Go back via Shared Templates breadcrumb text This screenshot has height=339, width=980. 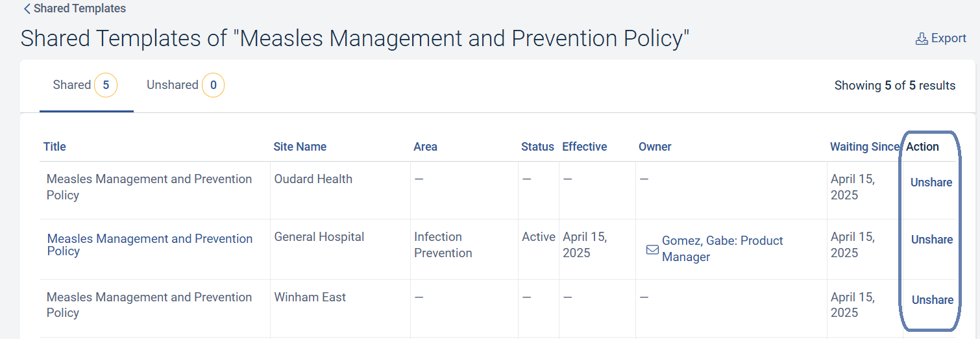click(x=80, y=9)
